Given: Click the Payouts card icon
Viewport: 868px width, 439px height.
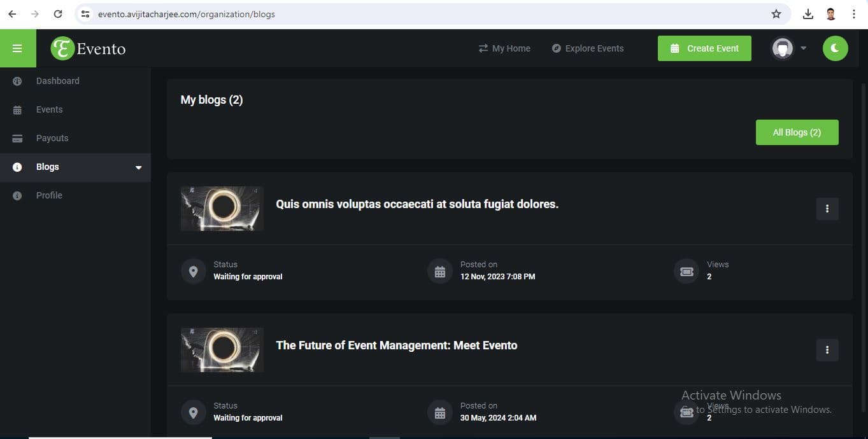Looking at the screenshot, I should (x=17, y=138).
